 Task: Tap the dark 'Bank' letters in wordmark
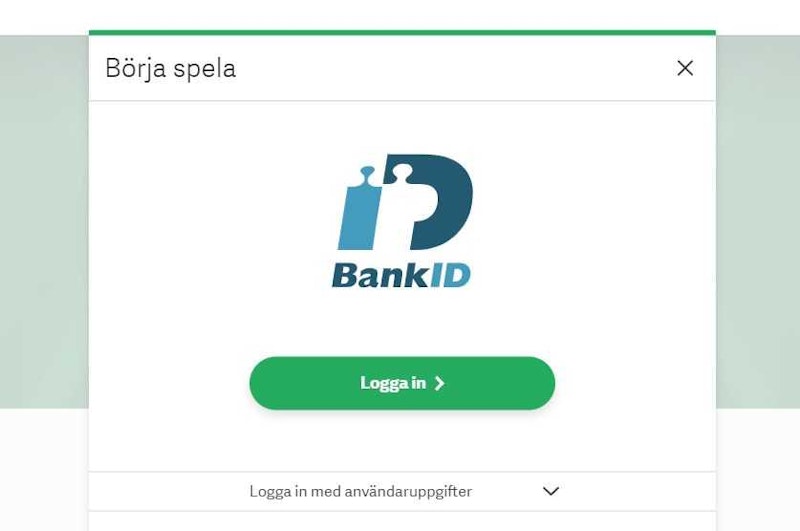point(381,275)
